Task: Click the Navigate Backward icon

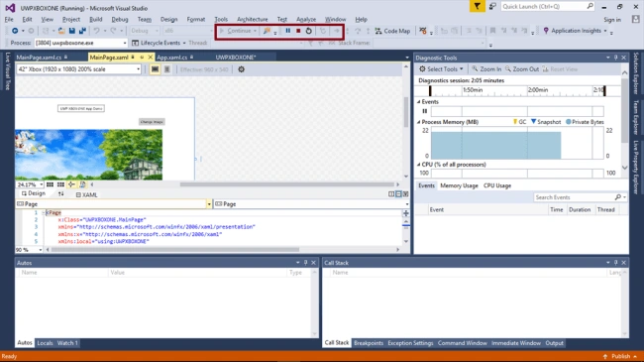Action: 15,31
